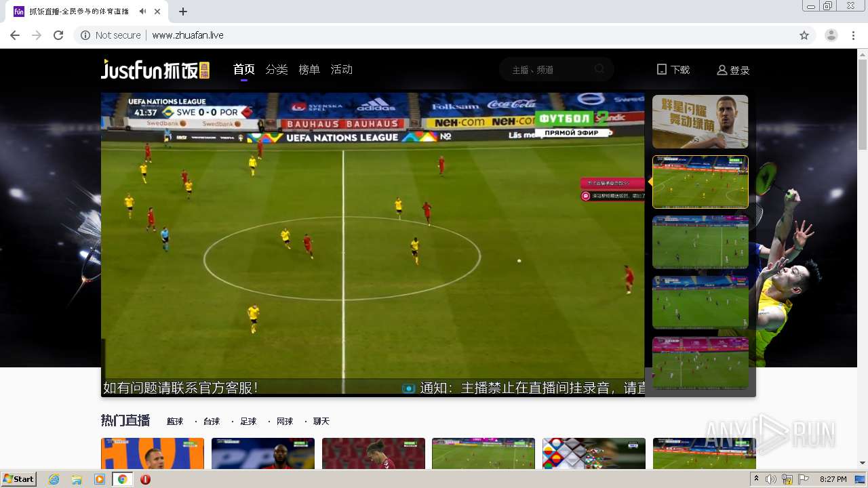Open the sixth hot stream card
Viewport: 868px width, 488px height.
tap(705, 453)
